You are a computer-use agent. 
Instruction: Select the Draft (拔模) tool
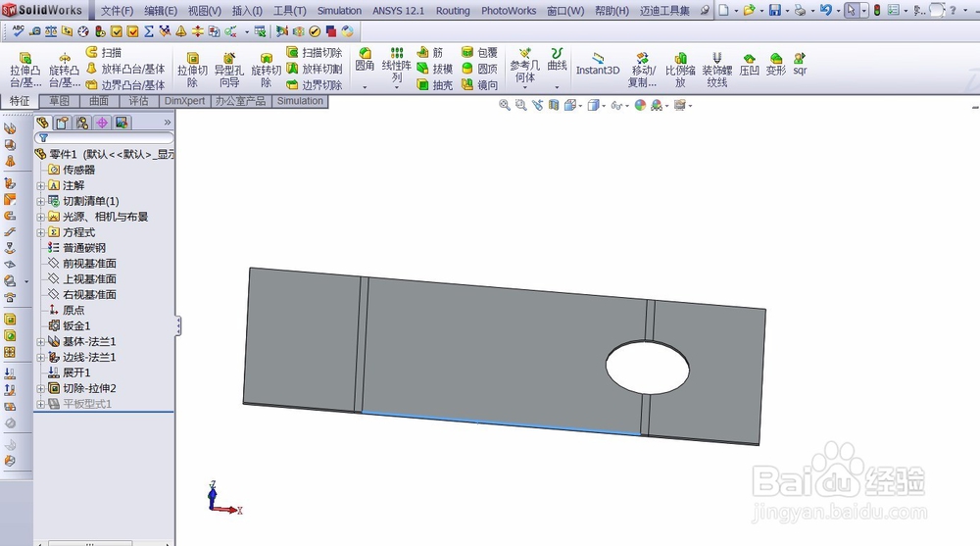(x=434, y=69)
